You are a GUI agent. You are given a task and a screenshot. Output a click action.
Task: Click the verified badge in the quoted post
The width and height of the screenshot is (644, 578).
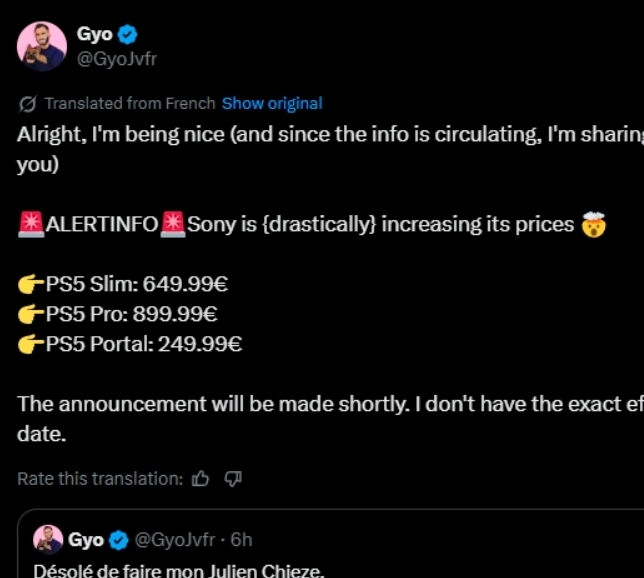coord(118,540)
